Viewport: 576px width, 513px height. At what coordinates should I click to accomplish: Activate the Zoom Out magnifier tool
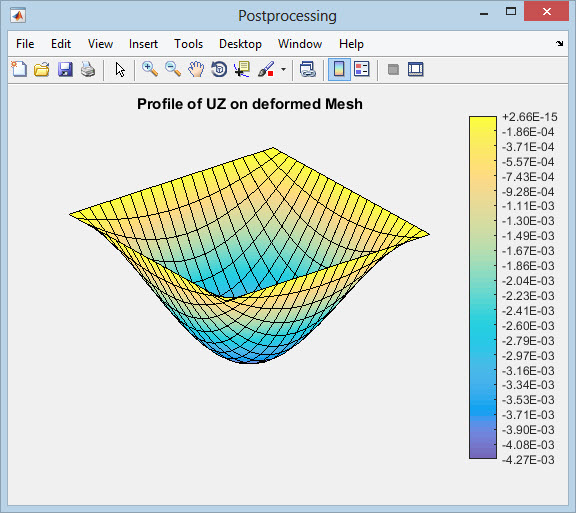point(173,69)
